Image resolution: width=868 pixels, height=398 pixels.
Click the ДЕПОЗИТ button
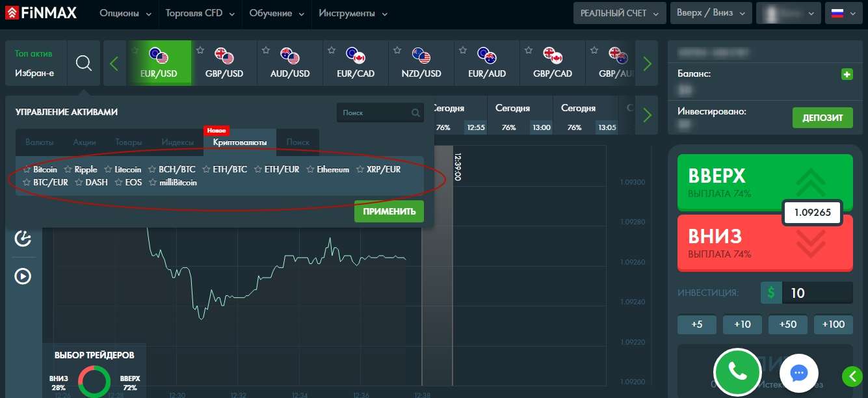[822, 118]
